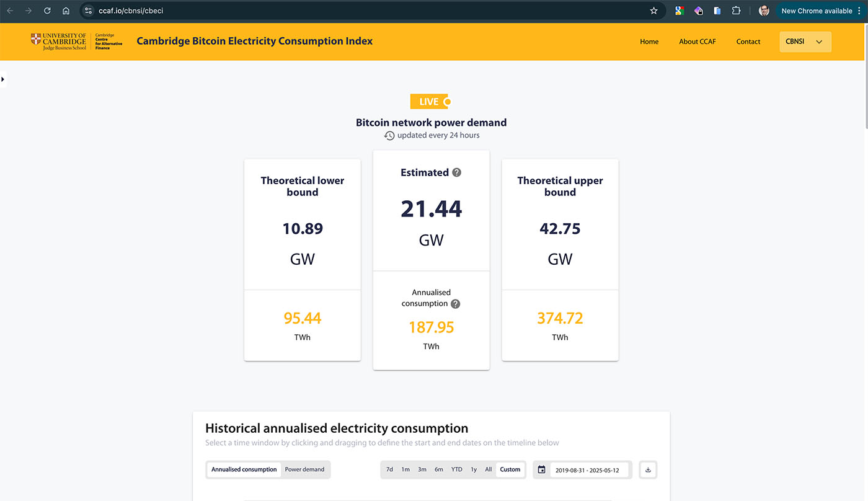Select the 1y time range
This screenshot has height=501, width=868.
474,469
